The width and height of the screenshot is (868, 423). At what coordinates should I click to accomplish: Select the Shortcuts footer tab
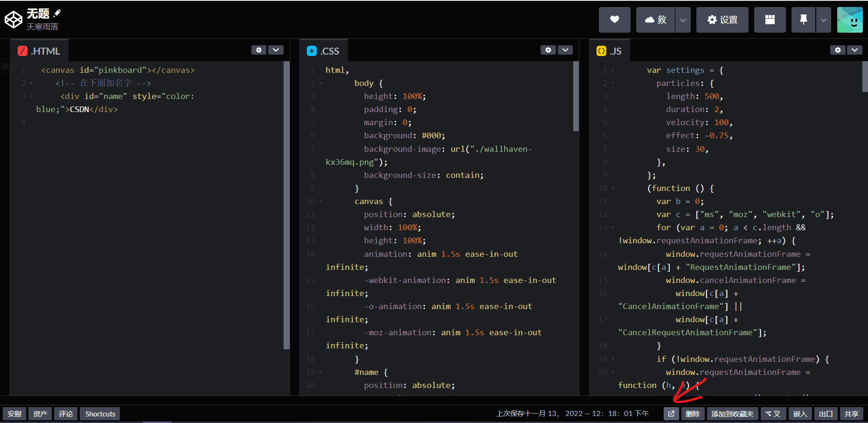[100, 414]
